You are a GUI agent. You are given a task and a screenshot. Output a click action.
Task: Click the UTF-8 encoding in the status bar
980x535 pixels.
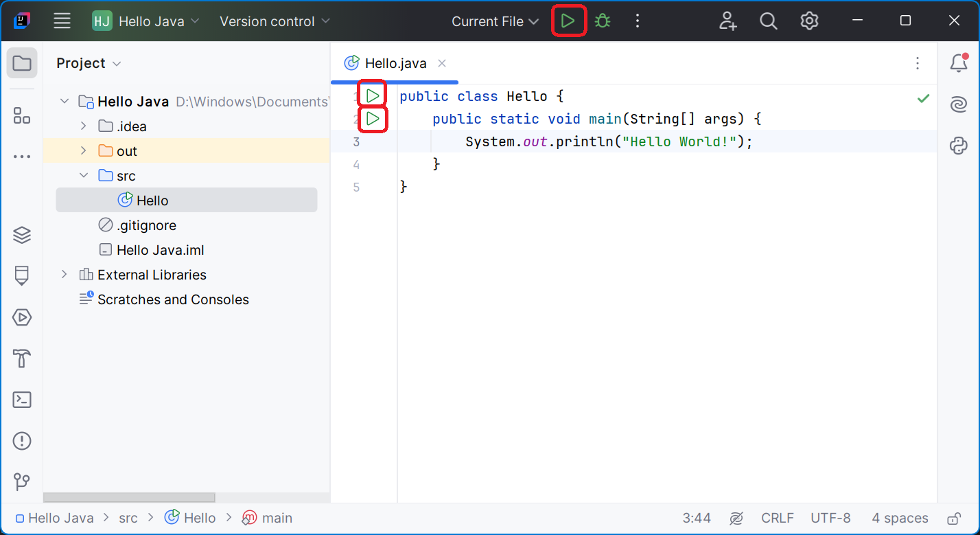point(830,519)
